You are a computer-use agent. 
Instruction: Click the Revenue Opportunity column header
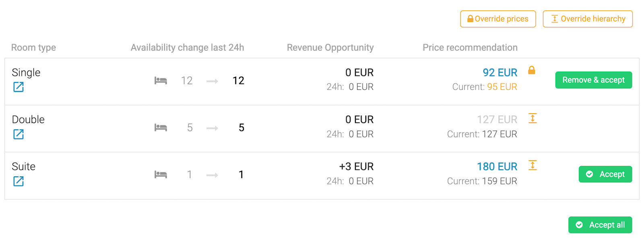[330, 47]
